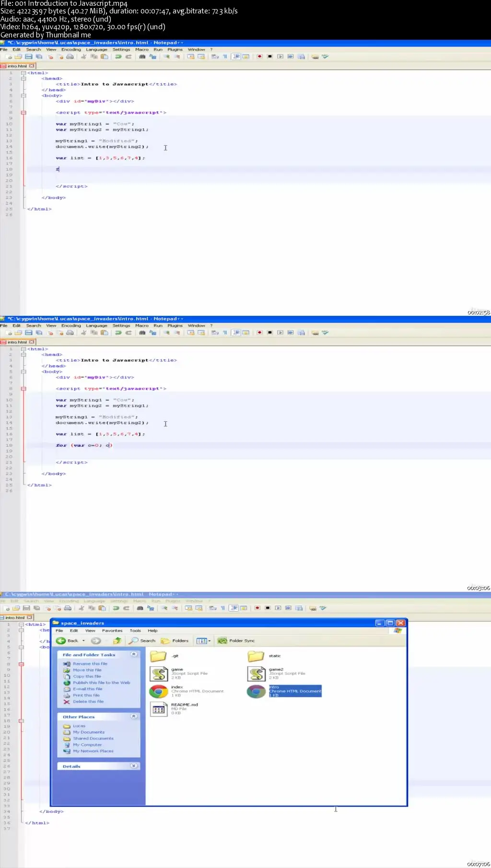The width and height of the screenshot is (491, 868).
Task: Open Favorites menu in space_invaders window
Action: tap(112, 631)
